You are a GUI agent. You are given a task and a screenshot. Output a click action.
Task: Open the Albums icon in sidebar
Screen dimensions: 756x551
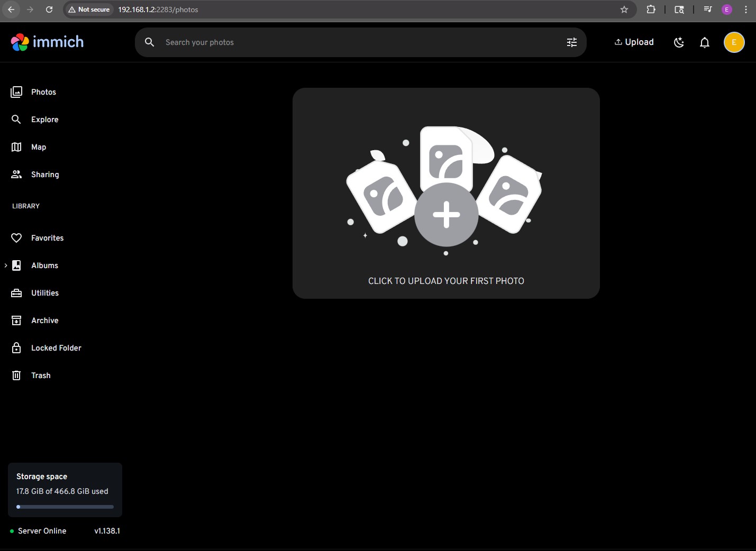16,265
